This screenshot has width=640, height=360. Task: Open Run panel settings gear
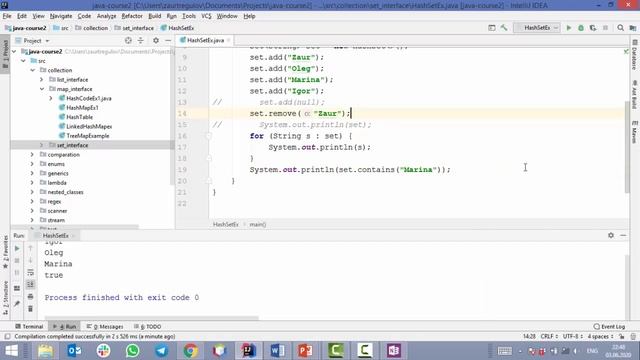point(611,235)
